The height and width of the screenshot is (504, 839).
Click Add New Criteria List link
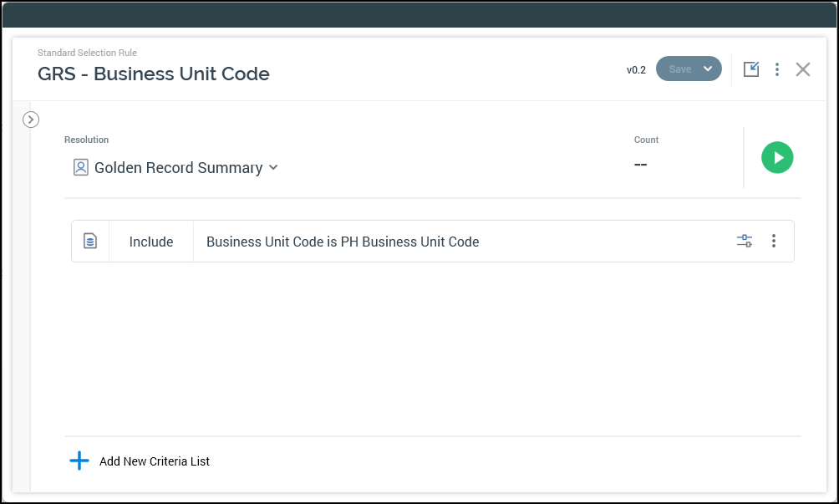coord(155,461)
